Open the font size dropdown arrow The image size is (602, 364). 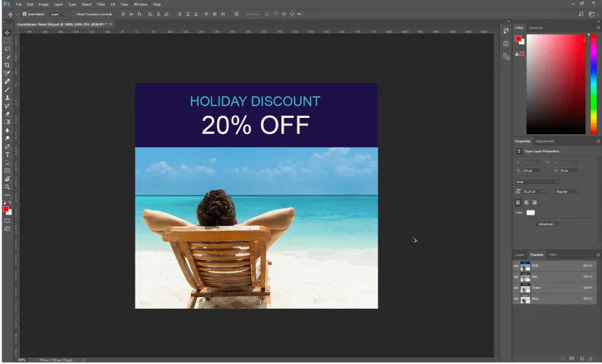542,191
